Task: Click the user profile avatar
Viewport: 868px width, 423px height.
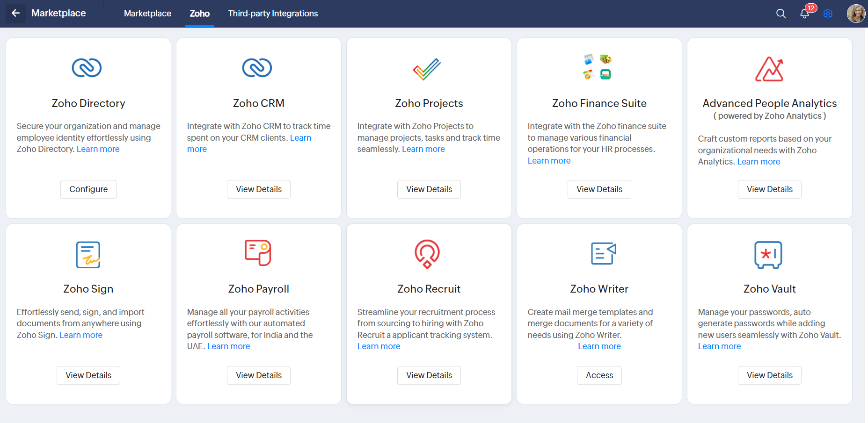Action: point(856,14)
